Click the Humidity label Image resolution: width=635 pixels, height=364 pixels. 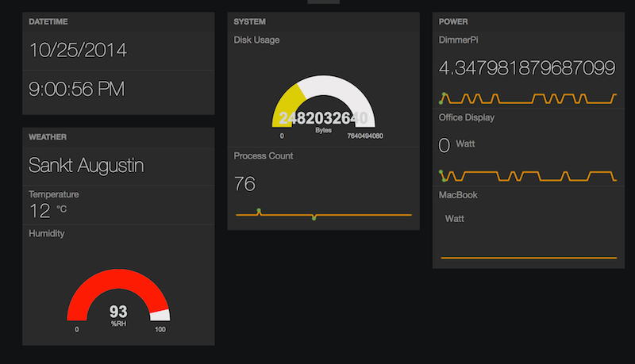point(47,233)
